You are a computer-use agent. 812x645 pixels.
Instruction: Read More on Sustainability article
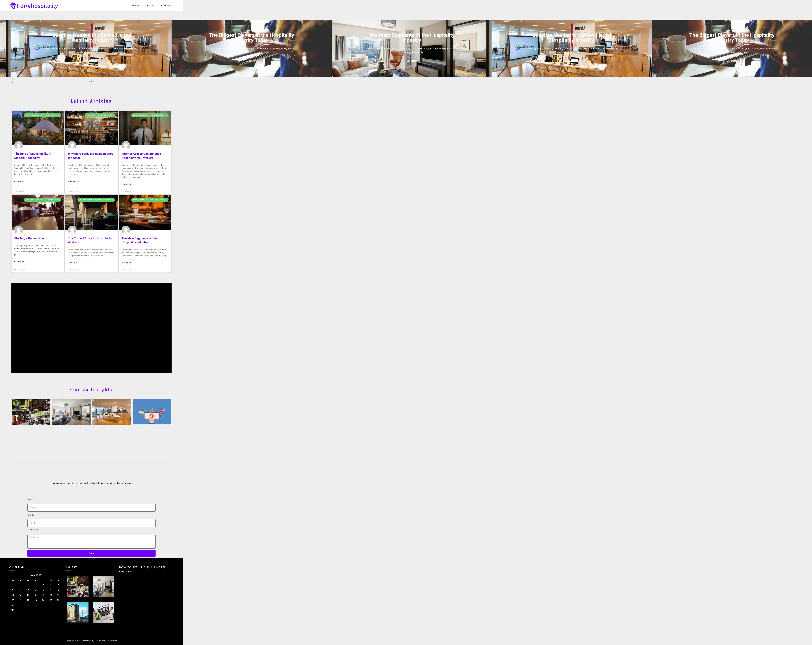[x=20, y=181]
